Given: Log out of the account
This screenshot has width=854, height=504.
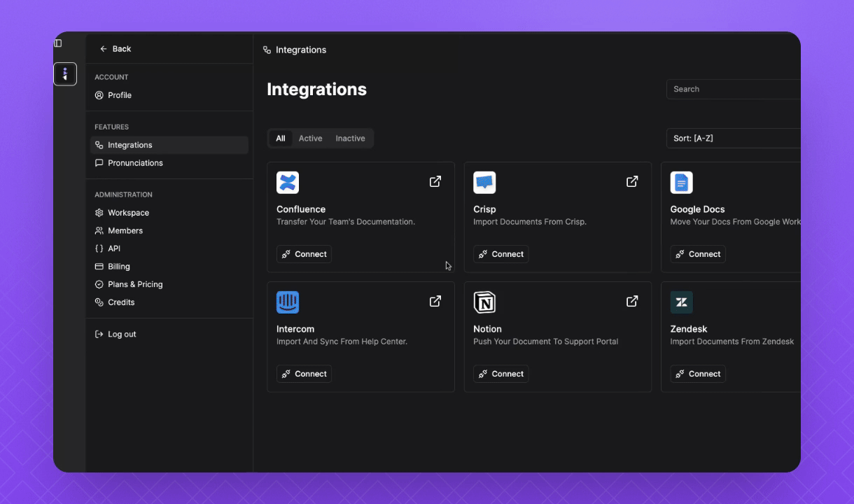Looking at the screenshot, I should point(169,335).
